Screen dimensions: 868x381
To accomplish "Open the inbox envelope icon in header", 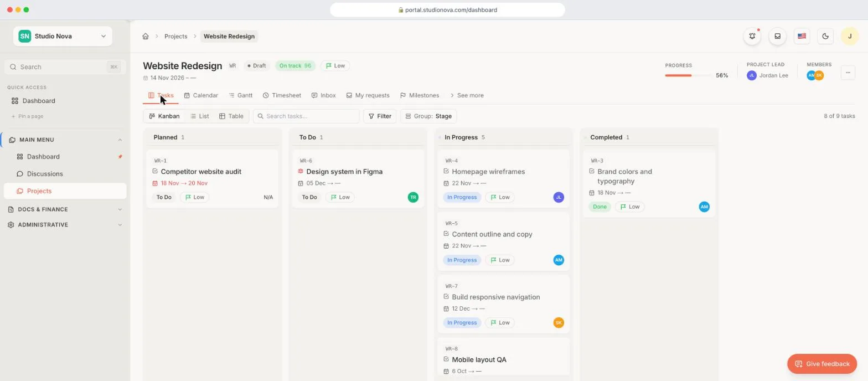I will click(x=778, y=36).
